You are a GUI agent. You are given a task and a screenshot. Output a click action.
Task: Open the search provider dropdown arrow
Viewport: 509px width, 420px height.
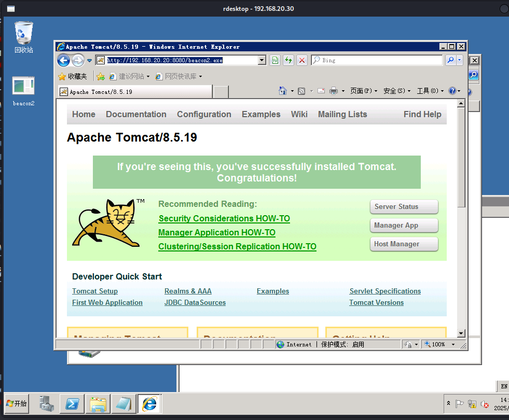point(459,60)
